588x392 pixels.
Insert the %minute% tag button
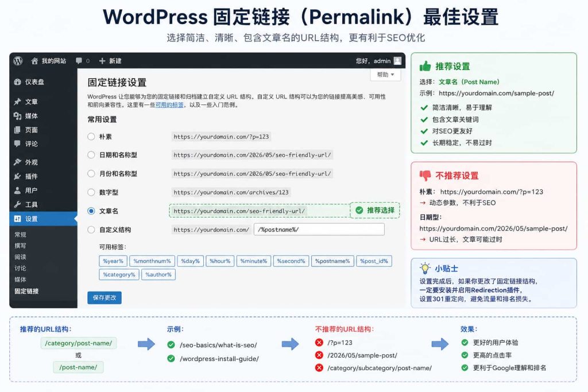254,261
